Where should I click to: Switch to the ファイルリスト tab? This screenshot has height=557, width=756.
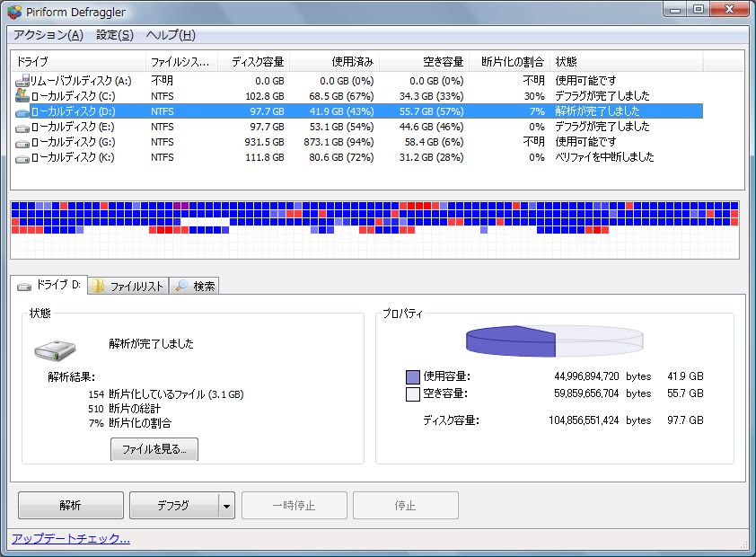pos(128,286)
